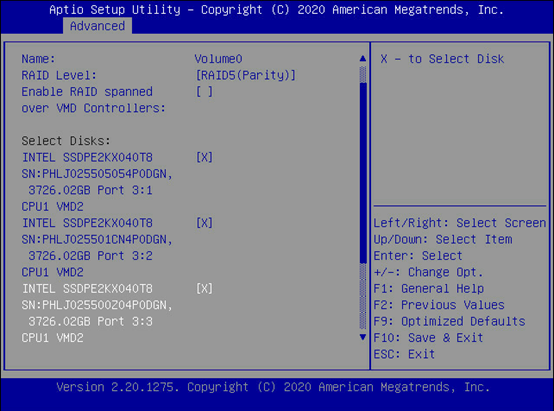Click F2: Previous Values hint
This screenshot has height=411, width=554.
(x=439, y=305)
